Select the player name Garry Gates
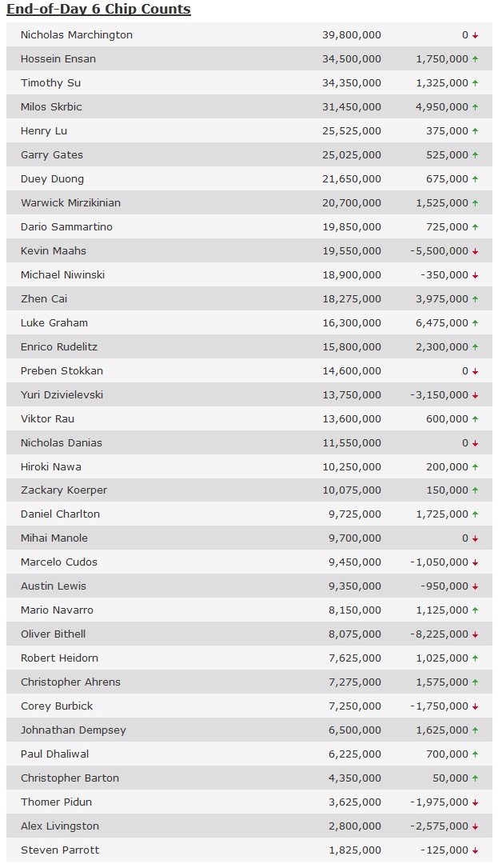498x868 pixels. 51,155
